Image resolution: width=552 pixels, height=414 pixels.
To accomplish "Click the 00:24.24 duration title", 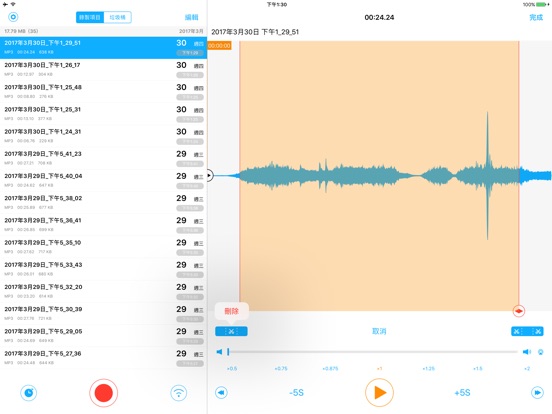I will [379, 17].
